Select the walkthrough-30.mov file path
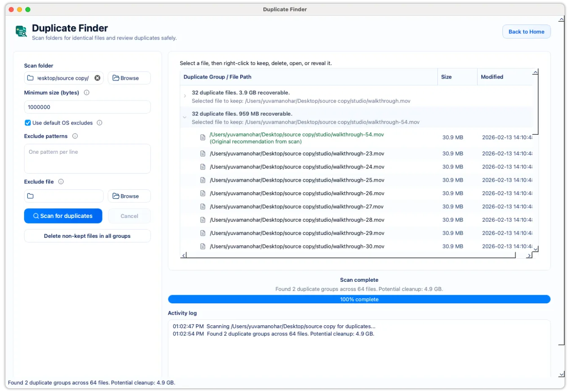Image resolution: width=570 pixels, height=392 pixels. click(297, 246)
